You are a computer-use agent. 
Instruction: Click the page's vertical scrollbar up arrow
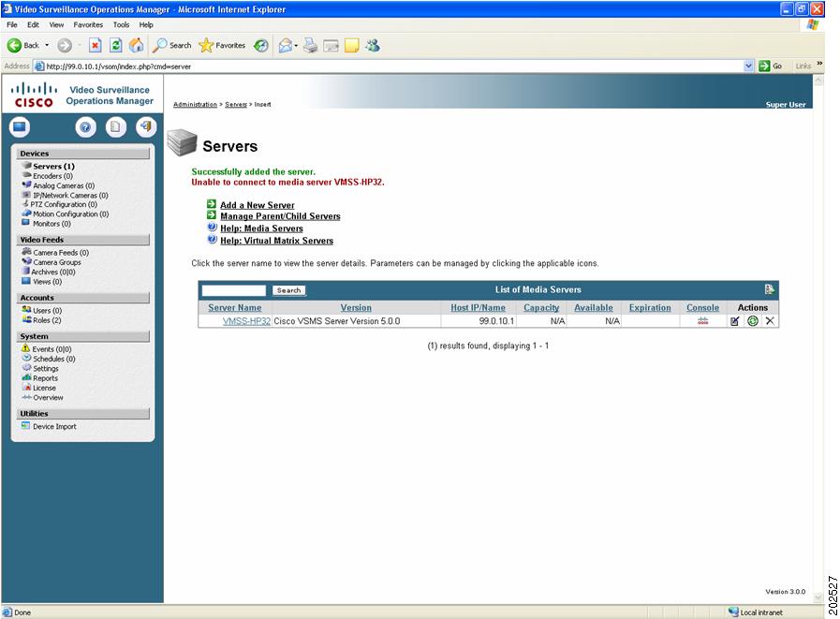click(818, 81)
